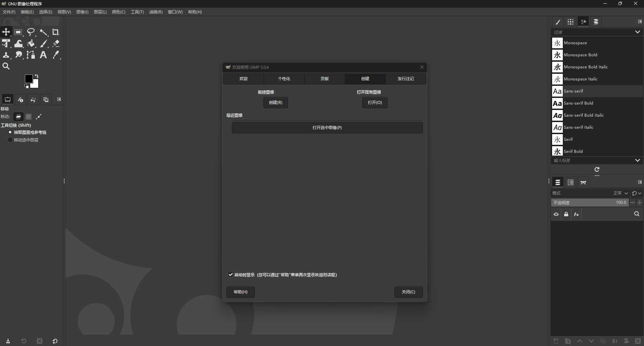This screenshot has height=346, width=644.
Task: Set move mode to layer
Action: click(x=18, y=117)
